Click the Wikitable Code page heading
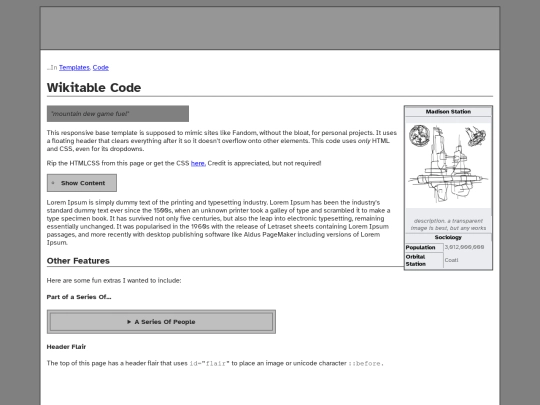540x405 pixels. (x=94, y=87)
